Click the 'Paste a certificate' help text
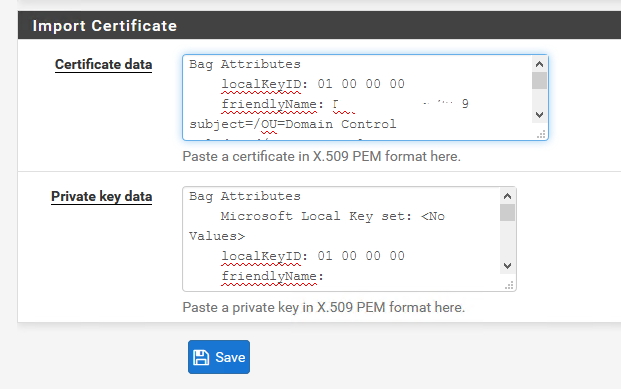Viewport: 621px width, 389px height. pos(321,156)
